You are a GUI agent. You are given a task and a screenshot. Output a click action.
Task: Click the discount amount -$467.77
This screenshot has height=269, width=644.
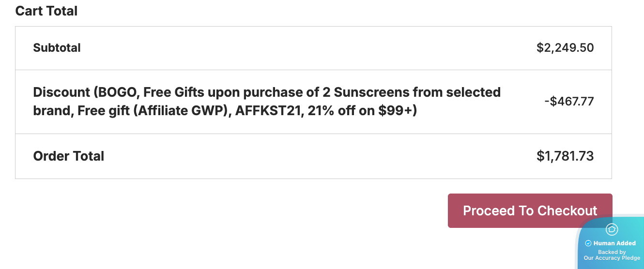pos(569,102)
